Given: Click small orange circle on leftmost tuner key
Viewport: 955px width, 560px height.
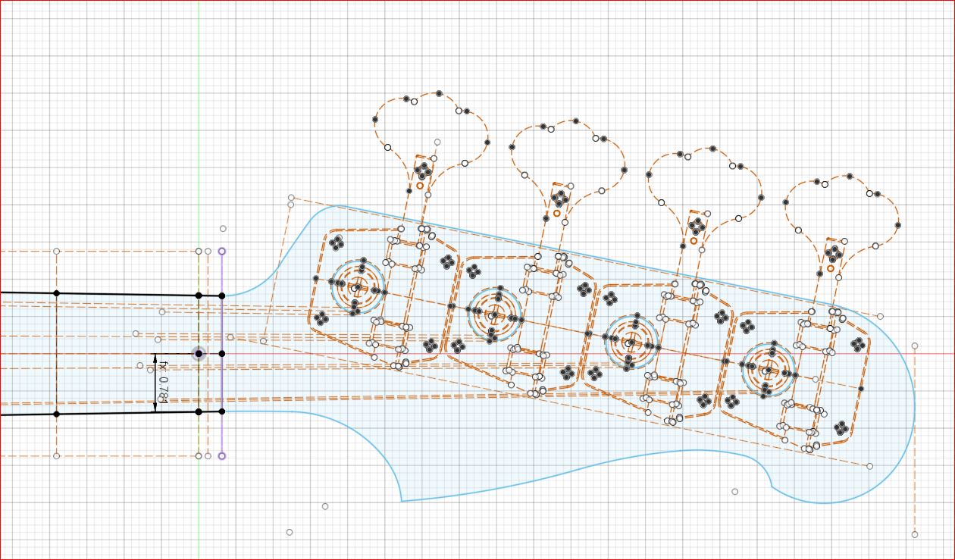Looking at the screenshot, I should 420,185.
